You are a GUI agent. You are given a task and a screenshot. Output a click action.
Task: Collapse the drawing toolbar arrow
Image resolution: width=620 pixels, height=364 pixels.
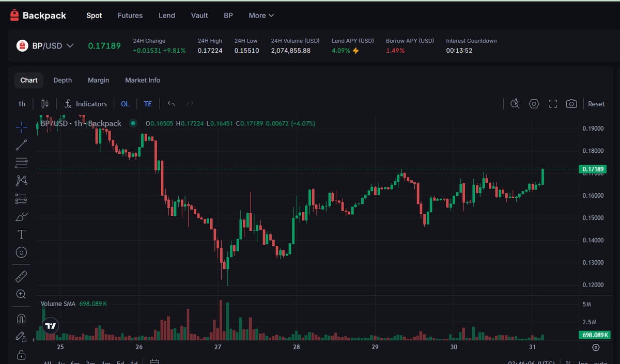coord(34,340)
